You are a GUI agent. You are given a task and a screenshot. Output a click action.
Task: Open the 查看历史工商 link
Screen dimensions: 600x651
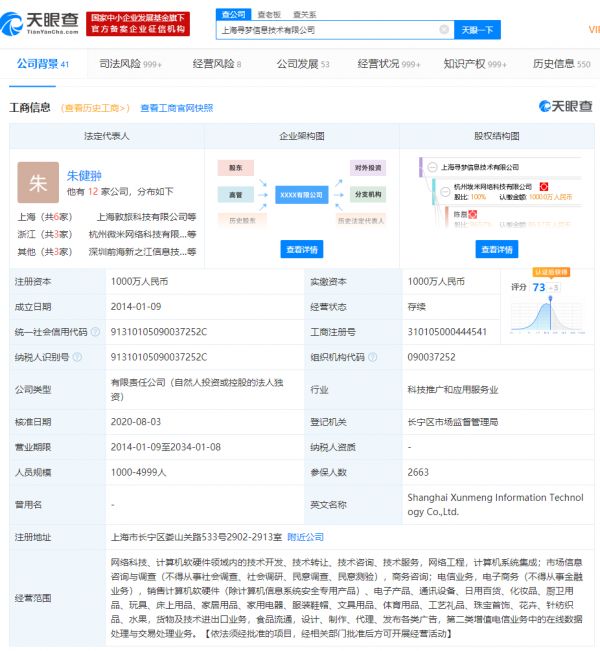(95, 107)
